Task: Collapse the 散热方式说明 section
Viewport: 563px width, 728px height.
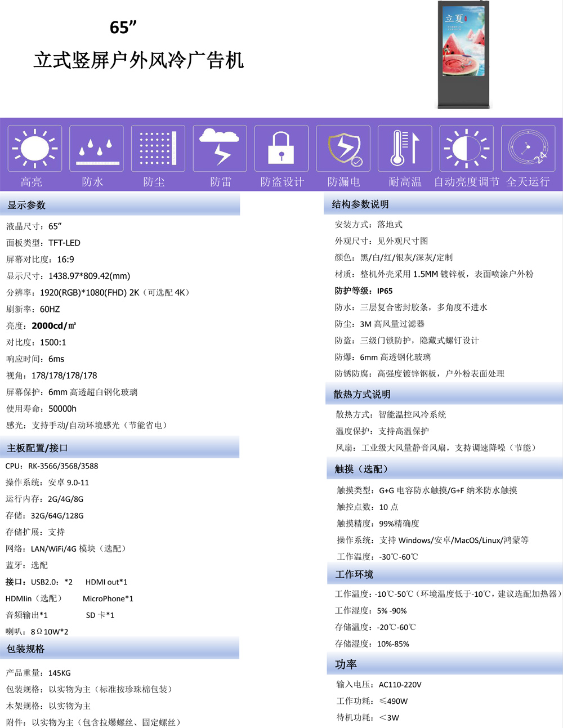Action: (x=359, y=394)
